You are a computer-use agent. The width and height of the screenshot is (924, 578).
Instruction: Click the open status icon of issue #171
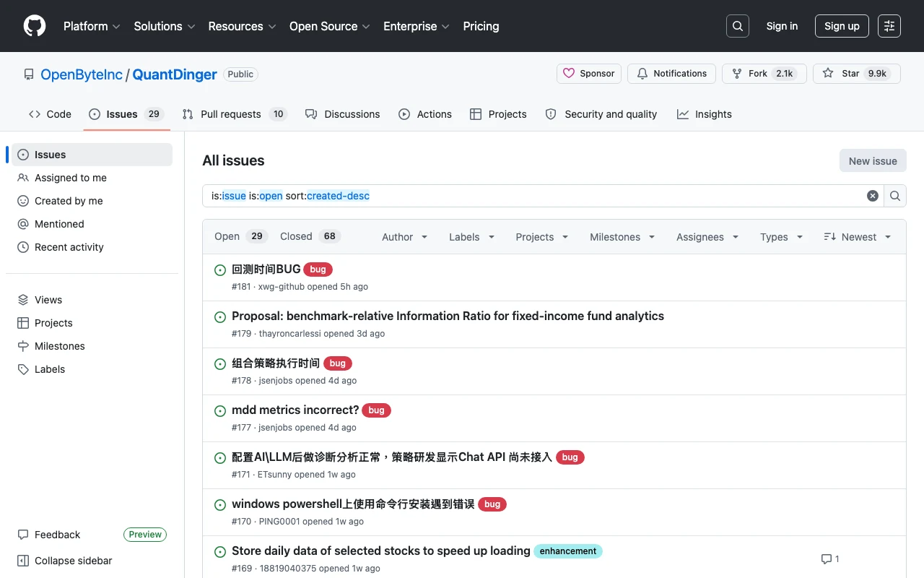click(220, 458)
